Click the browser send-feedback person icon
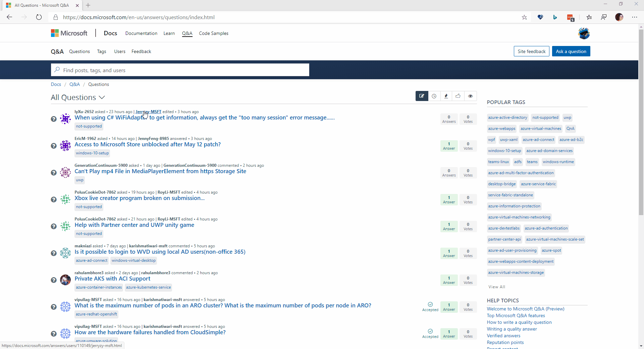 [x=604, y=17]
